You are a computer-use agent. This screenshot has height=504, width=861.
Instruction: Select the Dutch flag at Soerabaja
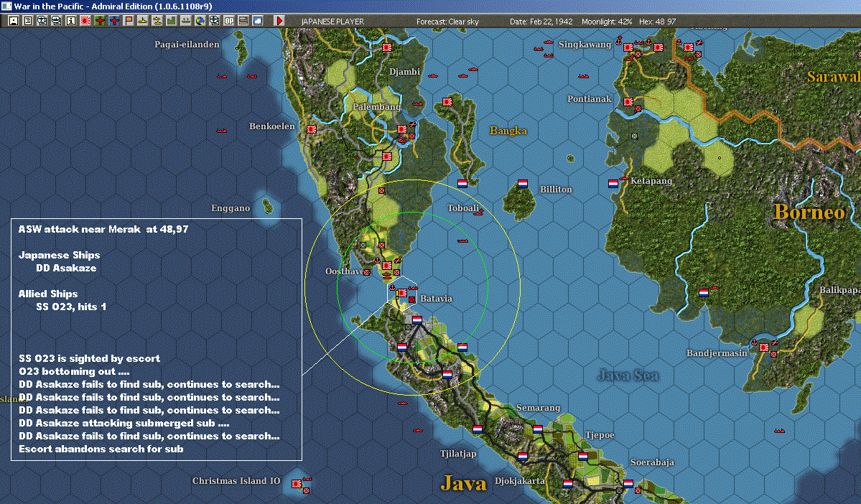pos(628,484)
